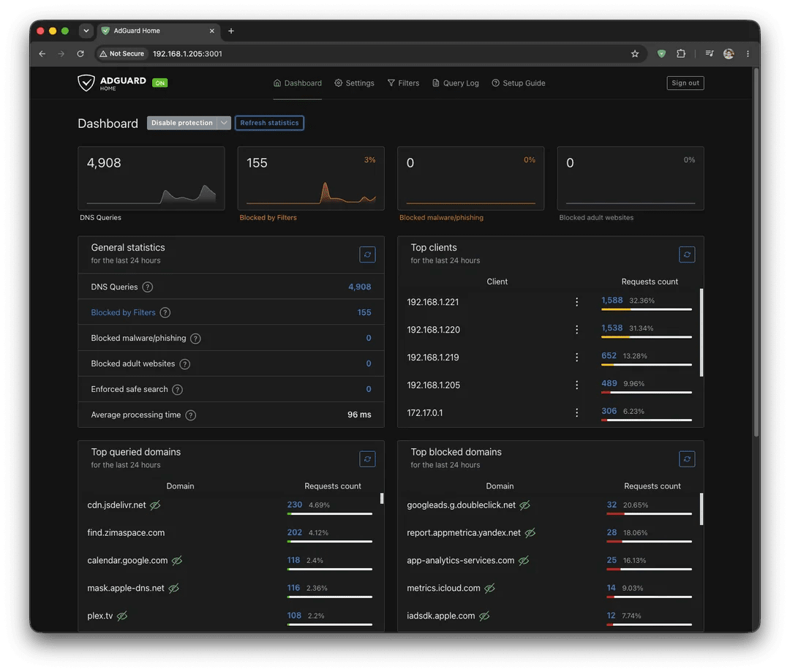
Task: Show help for Enforced safe search statistic
Action: pyautogui.click(x=177, y=390)
